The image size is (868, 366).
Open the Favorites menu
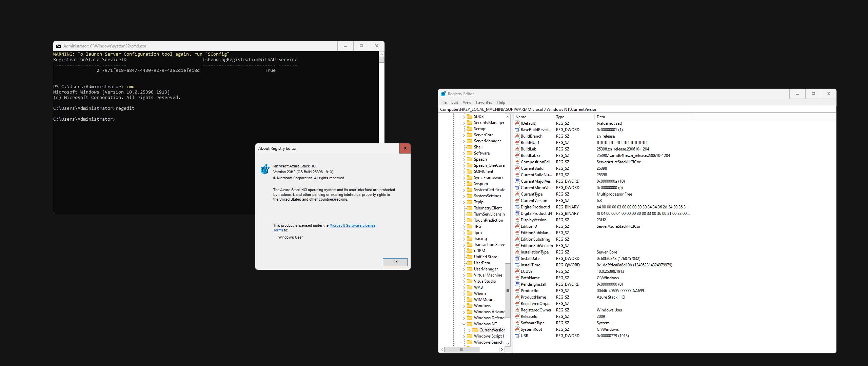tap(484, 102)
